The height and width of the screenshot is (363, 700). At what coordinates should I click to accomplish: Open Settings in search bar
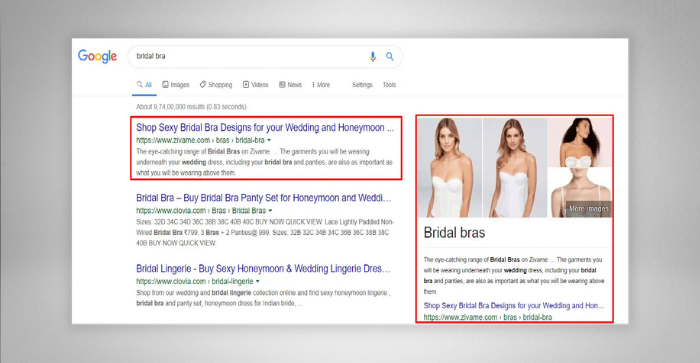(362, 85)
